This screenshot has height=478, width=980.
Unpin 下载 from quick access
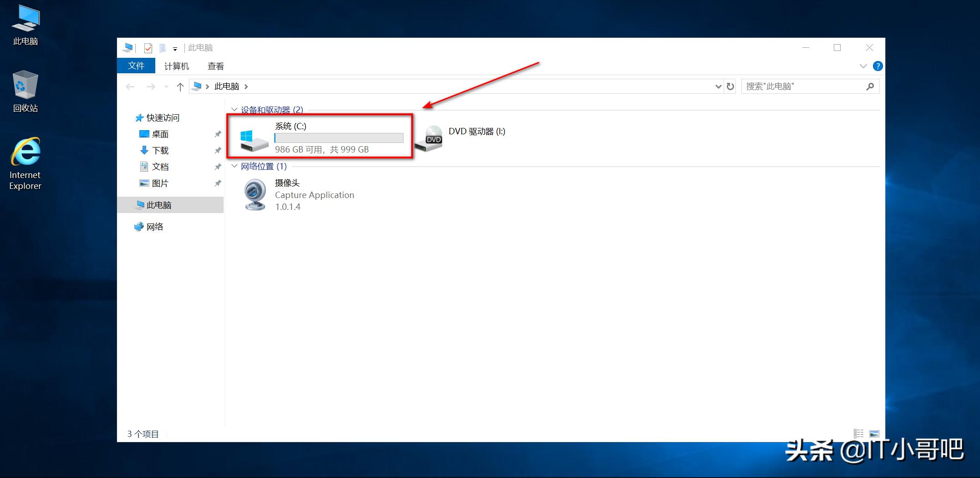pos(218,150)
